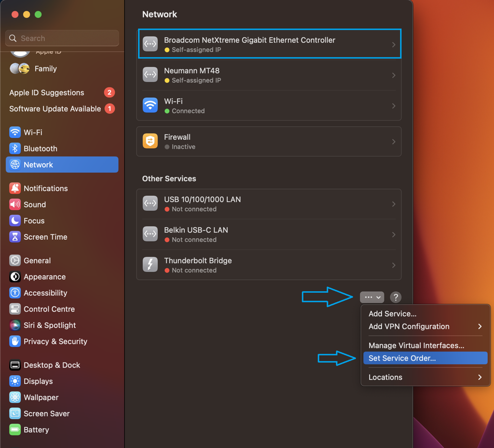This screenshot has width=494, height=448.
Task: Select Network in the sidebar
Action: pos(62,164)
